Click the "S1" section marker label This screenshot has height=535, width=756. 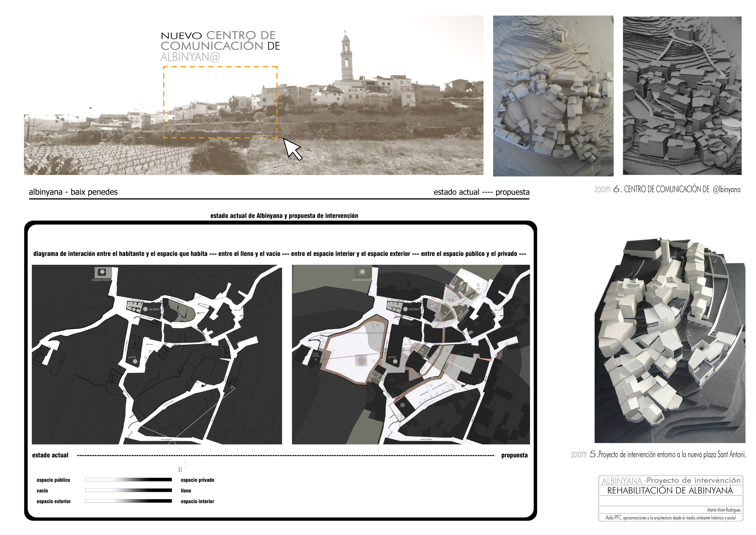click(x=180, y=470)
